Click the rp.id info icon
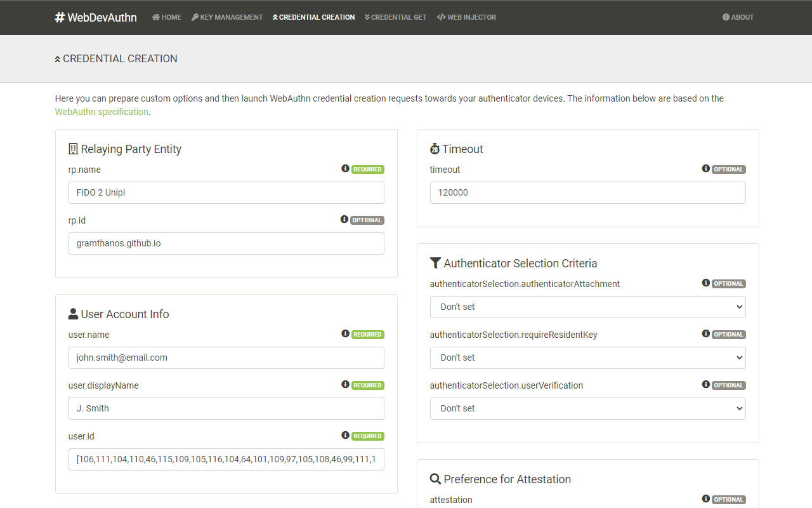 click(x=344, y=220)
